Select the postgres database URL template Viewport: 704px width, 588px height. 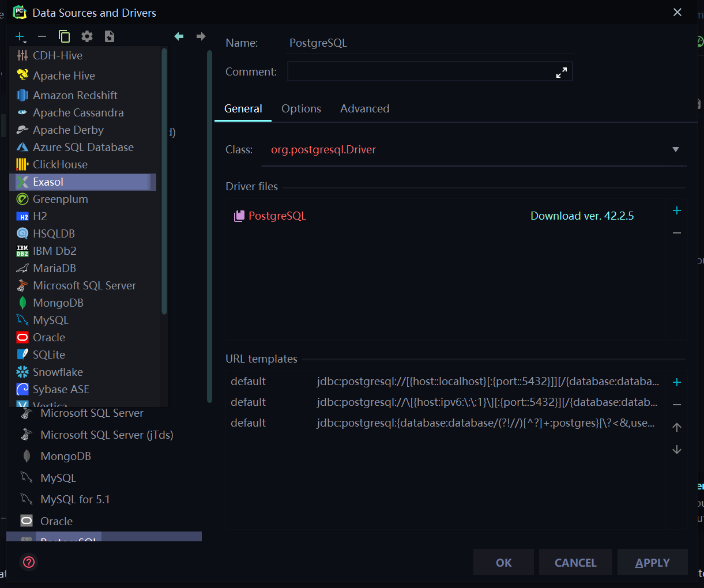tap(445, 423)
